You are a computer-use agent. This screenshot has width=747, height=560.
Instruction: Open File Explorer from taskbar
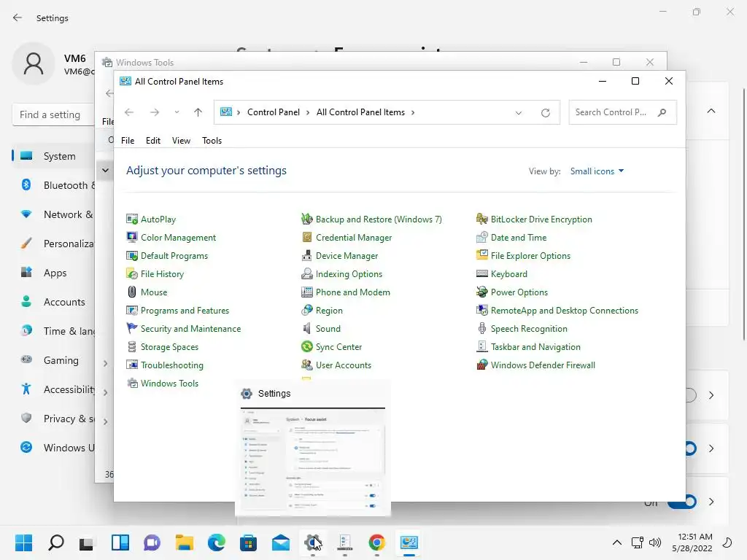click(185, 542)
